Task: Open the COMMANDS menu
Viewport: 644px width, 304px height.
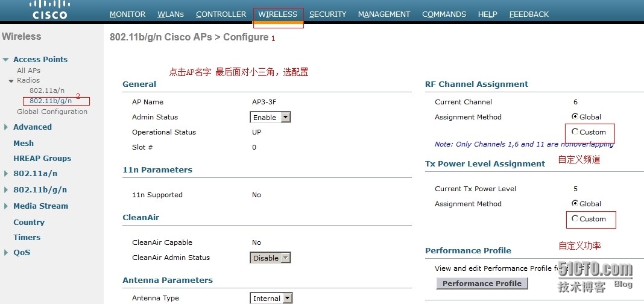Action: [x=444, y=14]
